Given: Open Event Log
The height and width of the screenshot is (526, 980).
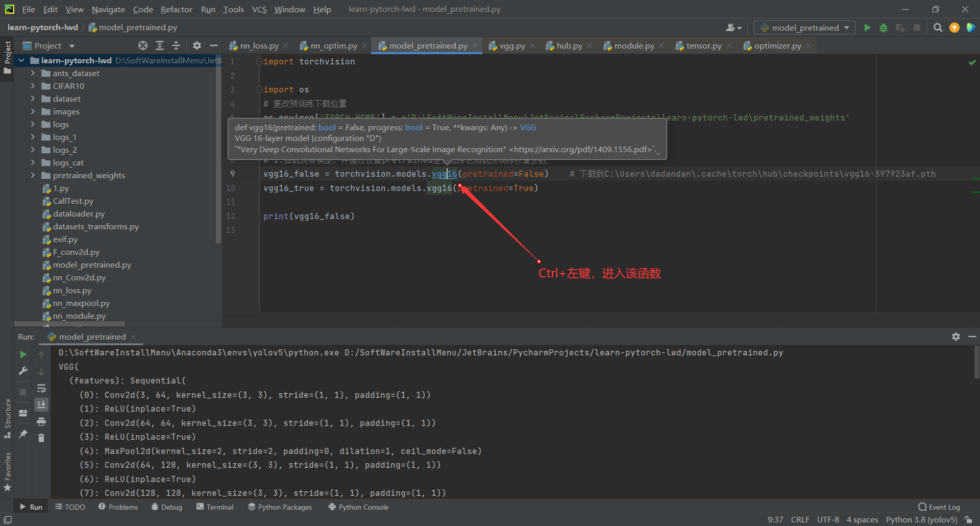Looking at the screenshot, I should click(939, 507).
